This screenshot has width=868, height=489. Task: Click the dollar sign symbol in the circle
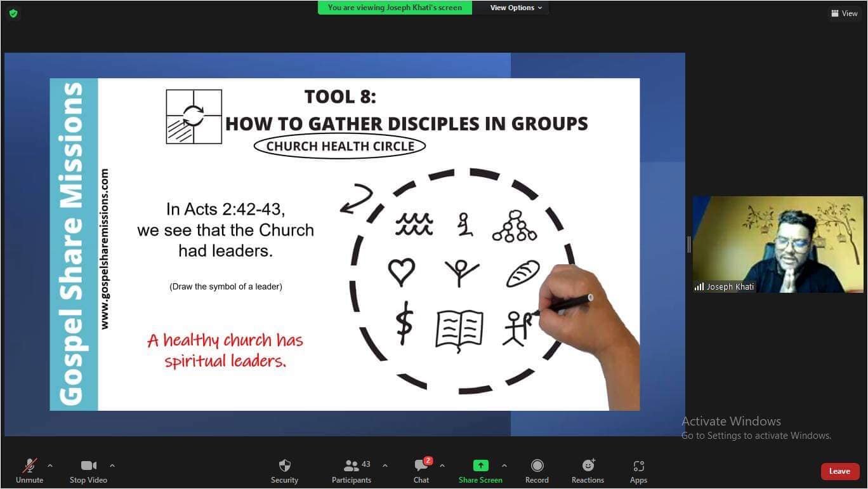[404, 323]
